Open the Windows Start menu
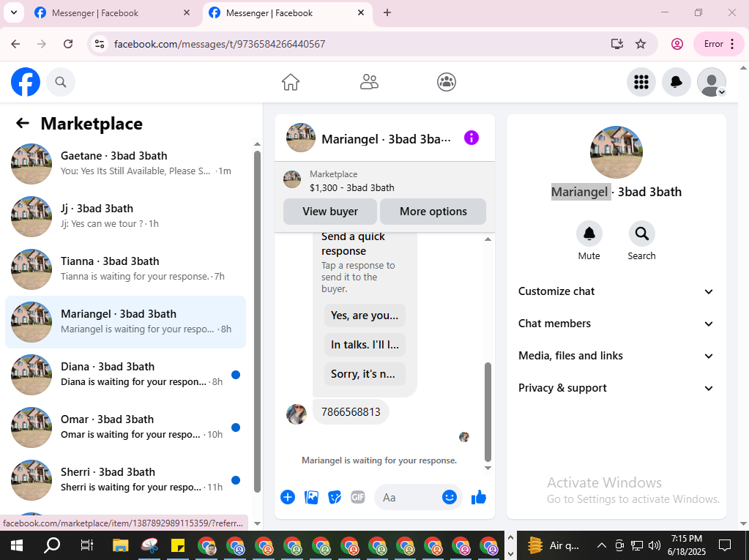This screenshot has width=749, height=560. click(16, 545)
